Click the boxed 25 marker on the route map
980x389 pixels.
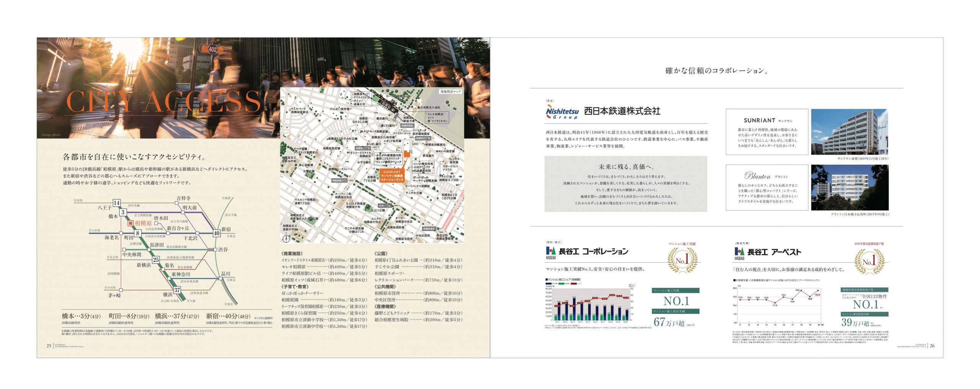tap(156, 260)
